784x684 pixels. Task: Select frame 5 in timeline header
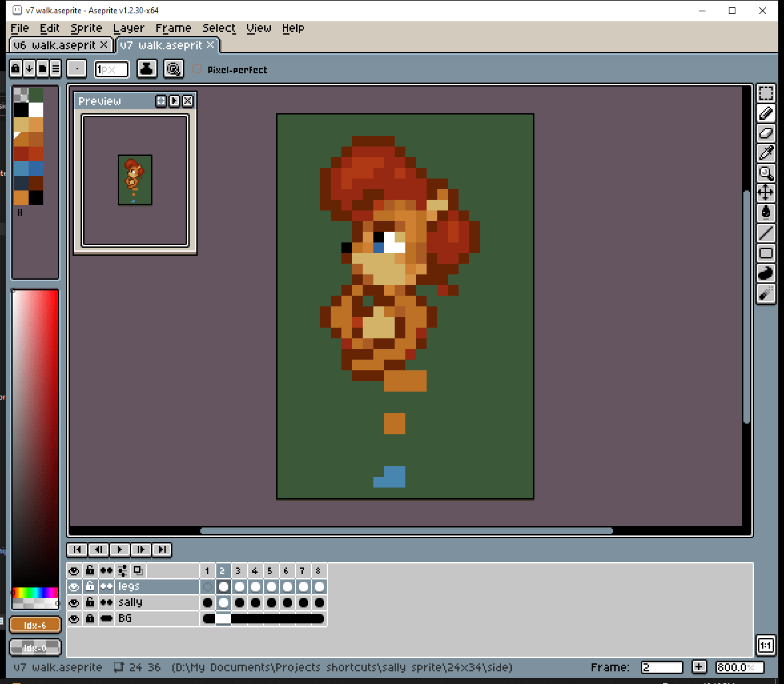pos(270,571)
